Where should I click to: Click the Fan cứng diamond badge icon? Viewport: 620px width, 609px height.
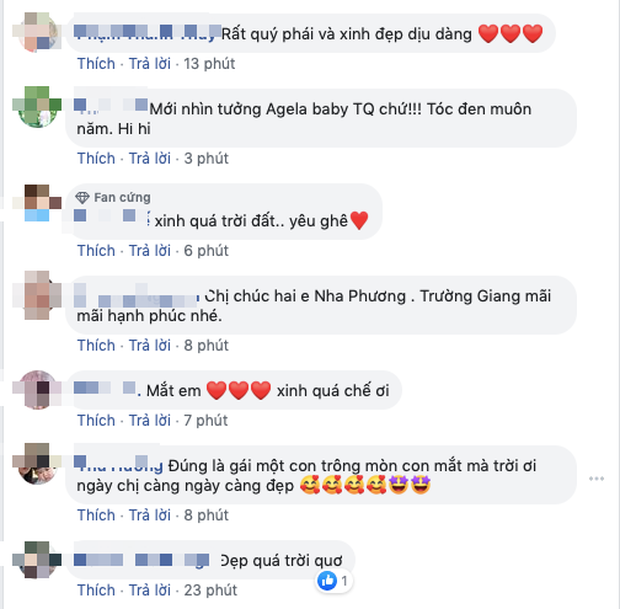(x=82, y=197)
